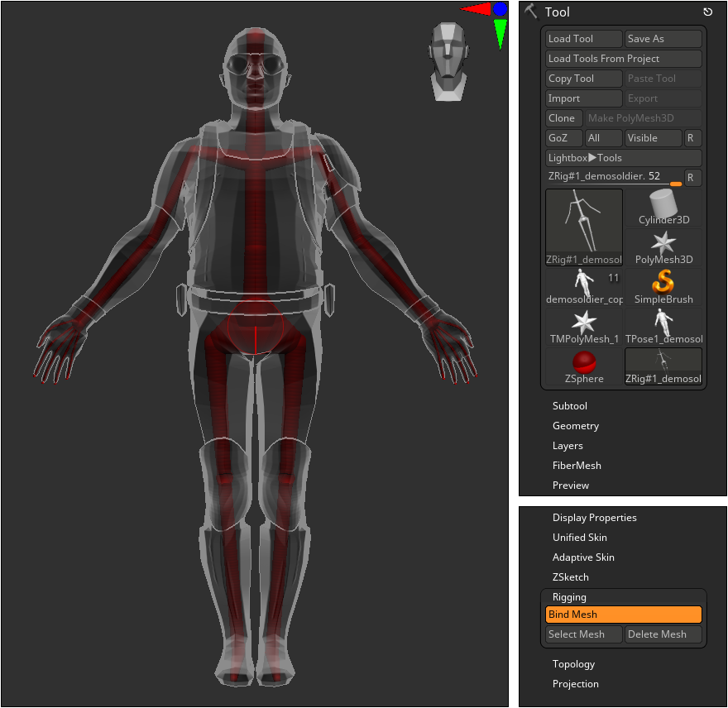Screen dimensions: 728x708
Task: Expand the Projection section
Action: 575,684
